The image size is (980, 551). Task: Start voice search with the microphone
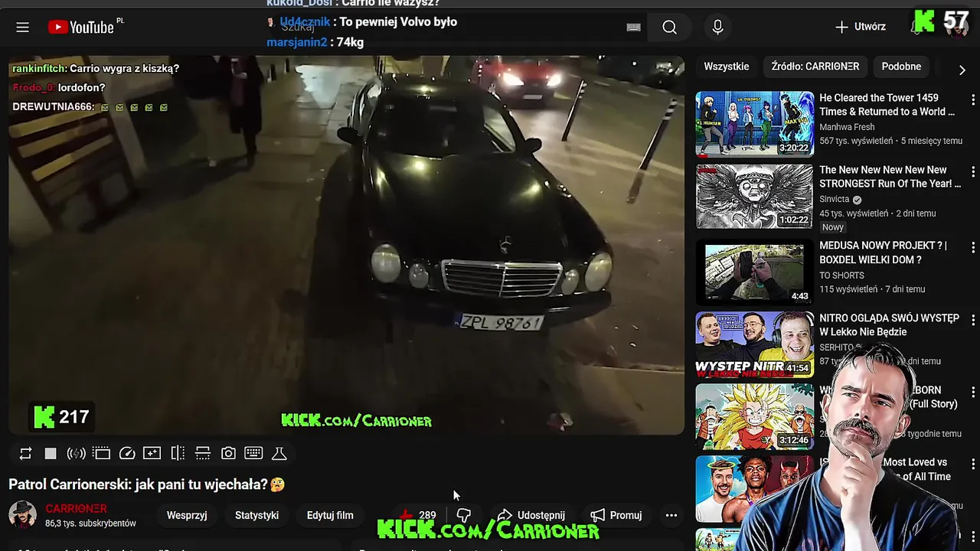(x=717, y=28)
